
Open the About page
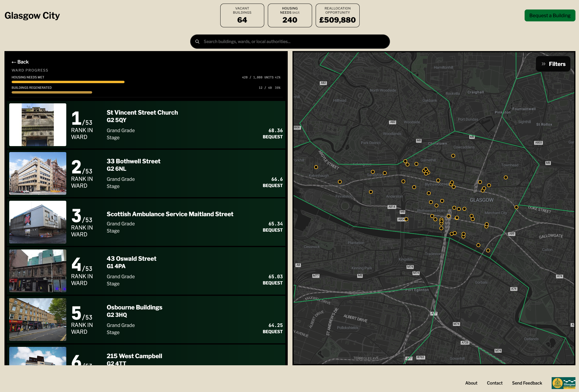pos(471,383)
